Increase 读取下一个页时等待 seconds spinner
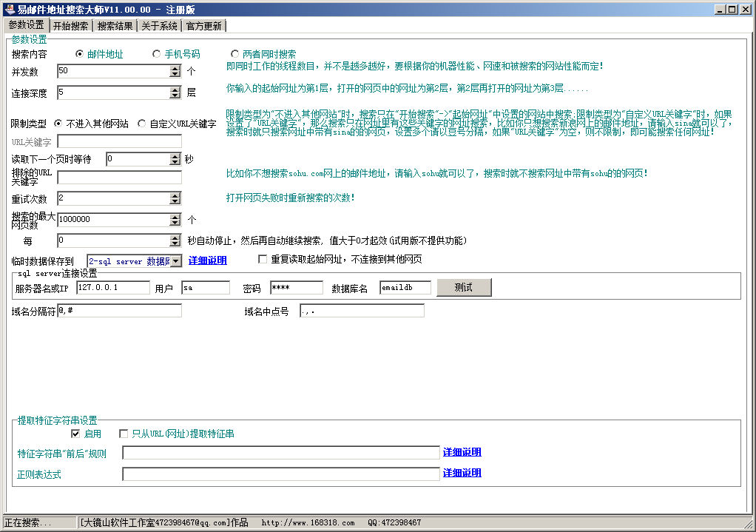 point(175,156)
